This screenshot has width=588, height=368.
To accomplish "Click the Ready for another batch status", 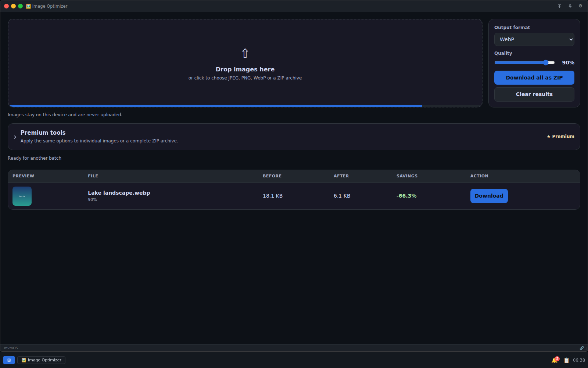I will 35,158.
